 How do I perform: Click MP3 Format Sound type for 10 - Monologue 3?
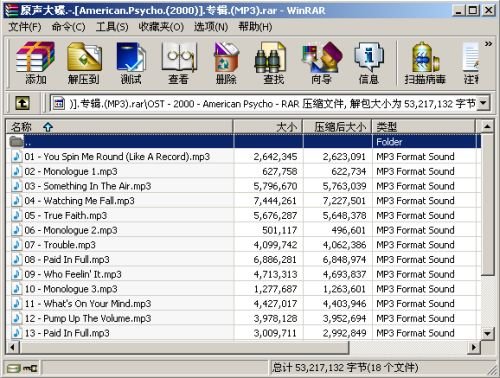[415, 289]
